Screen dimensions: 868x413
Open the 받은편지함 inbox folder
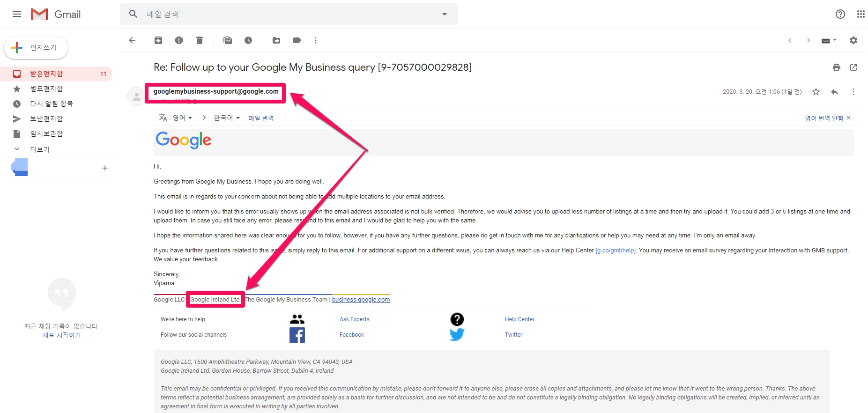point(46,74)
